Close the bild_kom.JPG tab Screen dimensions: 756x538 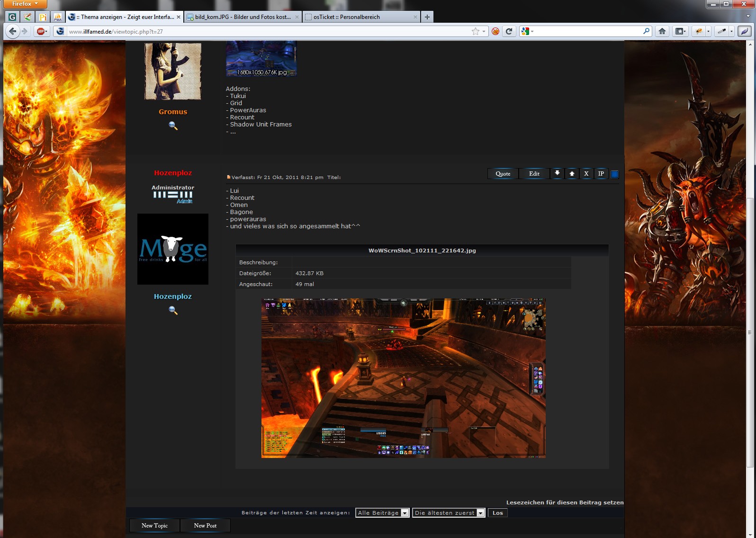pyautogui.click(x=297, y=17)
